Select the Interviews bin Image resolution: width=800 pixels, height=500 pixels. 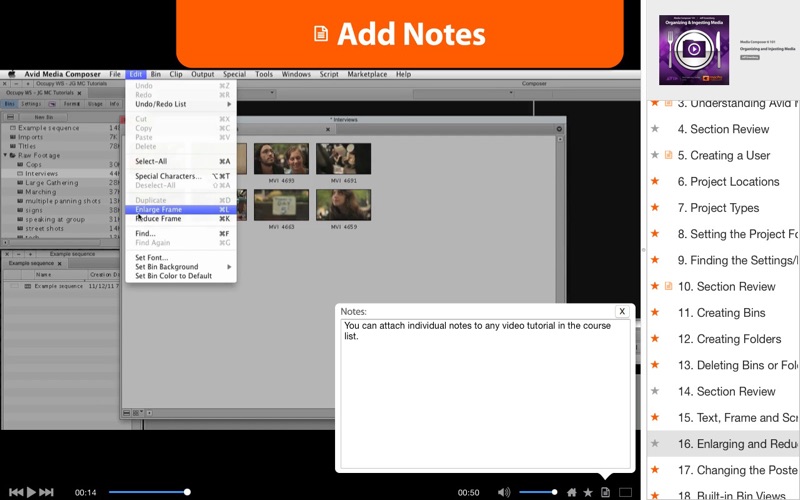pyautogui.click(x=41, y=173)
